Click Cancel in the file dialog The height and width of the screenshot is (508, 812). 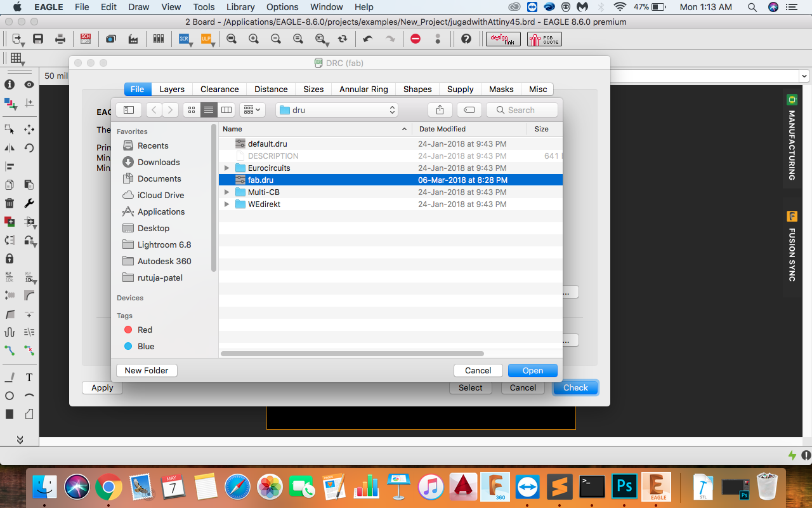pyautogui.click(x=478, y=370)
